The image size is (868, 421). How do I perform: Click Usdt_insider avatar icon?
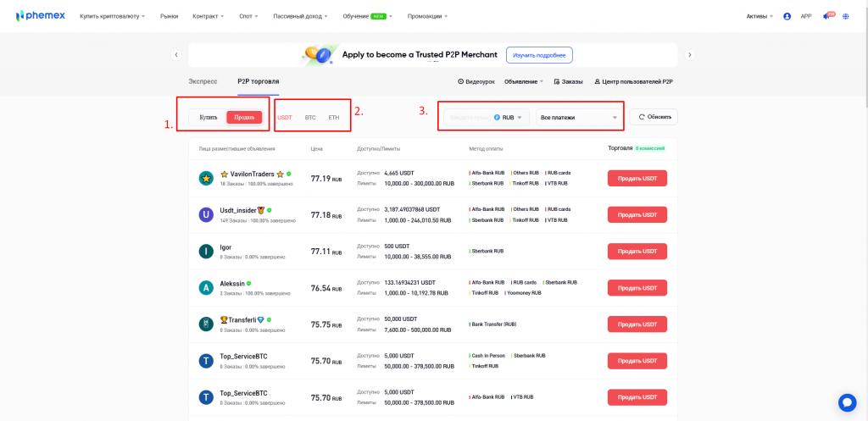click(206, 214)
